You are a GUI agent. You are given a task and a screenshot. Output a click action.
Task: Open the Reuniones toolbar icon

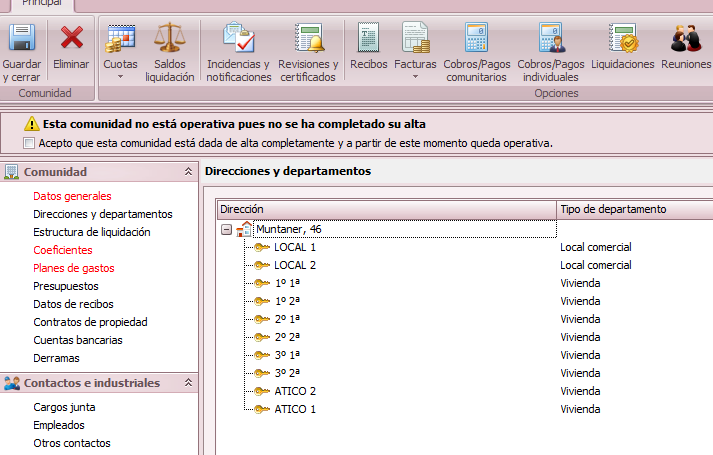point(685,40)
